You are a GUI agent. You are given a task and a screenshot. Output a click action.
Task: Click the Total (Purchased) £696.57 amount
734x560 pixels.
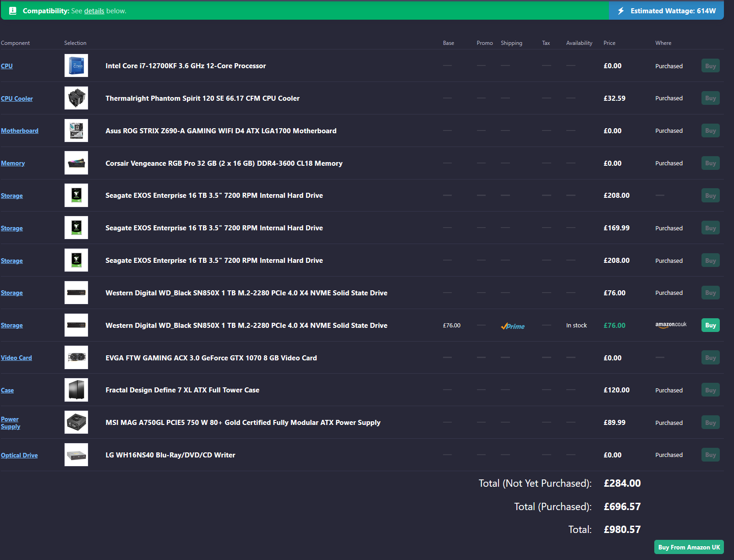click(x=622, y=506)
